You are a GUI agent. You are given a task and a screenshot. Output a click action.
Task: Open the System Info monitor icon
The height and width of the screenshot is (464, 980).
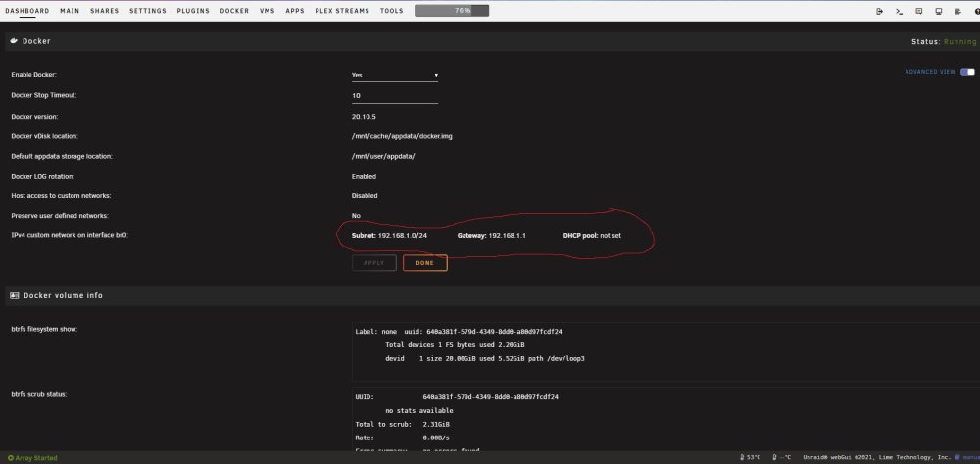pos(938,11)
